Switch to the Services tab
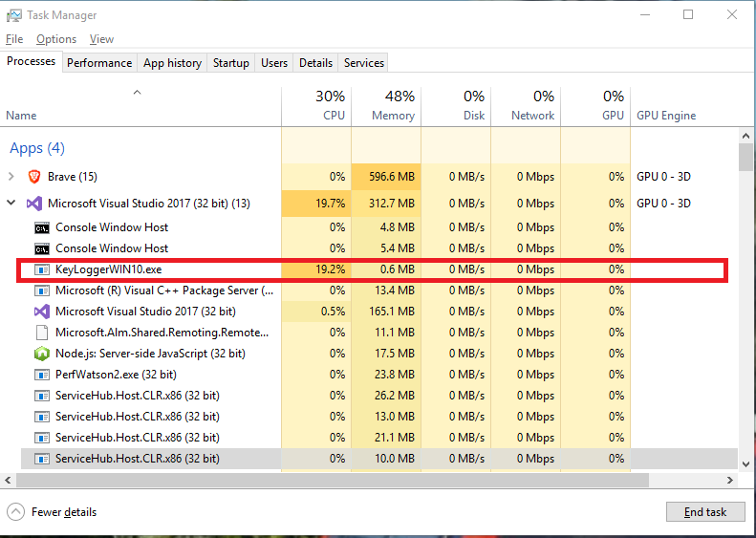This screenshot has height=538, width=756. (x=364, y=63)
